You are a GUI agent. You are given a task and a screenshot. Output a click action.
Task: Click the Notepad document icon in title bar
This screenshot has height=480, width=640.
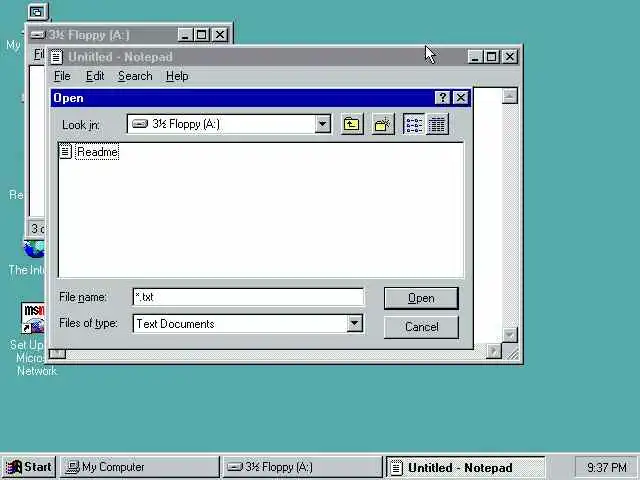(56, 57)
